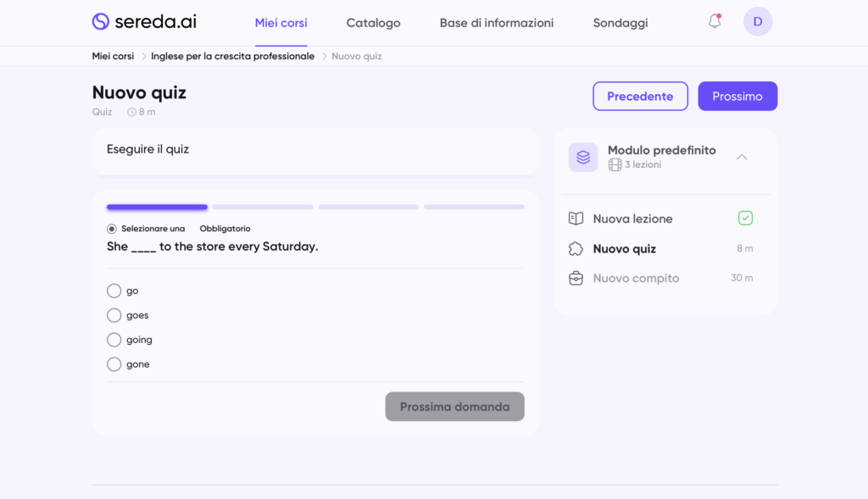Choose the "going" radio button
Viewport: 868px width, 499px height.
114,340
